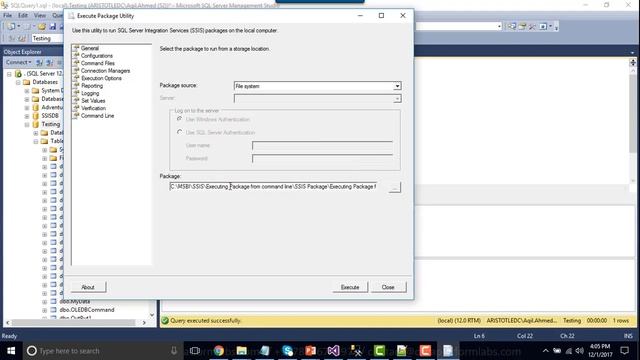The height and width of the screenshot is (360, 640).
Task: Open the Verification page
Action: click(x=93, y=108)
